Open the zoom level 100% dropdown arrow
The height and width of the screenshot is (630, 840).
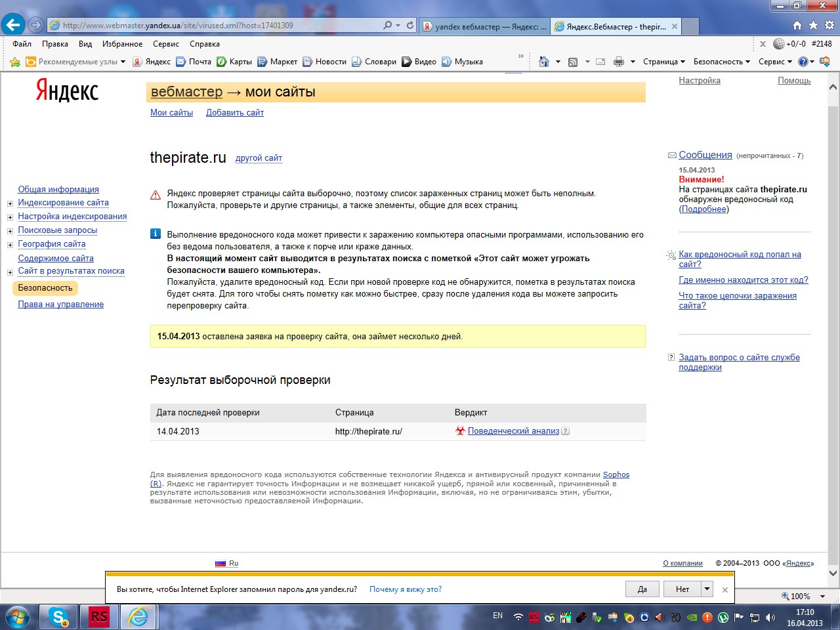coord(823,597)
